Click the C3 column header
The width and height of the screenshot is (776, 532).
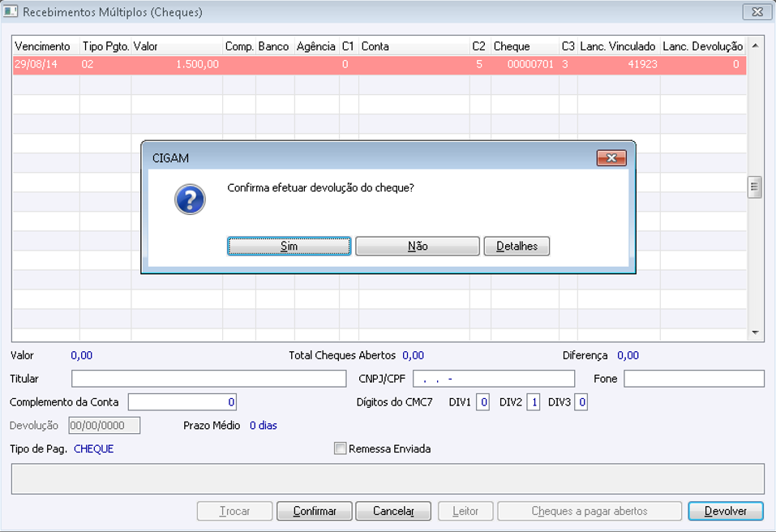pos(568,46)
